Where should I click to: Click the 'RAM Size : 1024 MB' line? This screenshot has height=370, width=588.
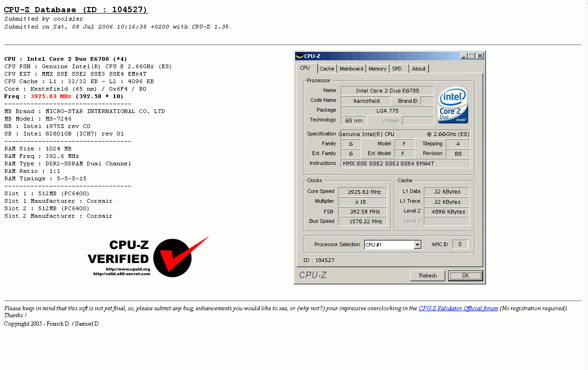tap(38, 149)
